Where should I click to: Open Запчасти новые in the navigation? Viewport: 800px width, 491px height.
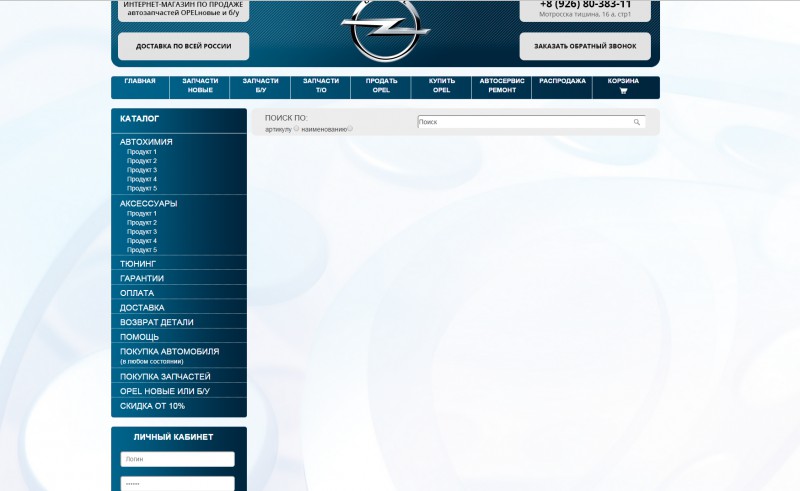(200, 86)
